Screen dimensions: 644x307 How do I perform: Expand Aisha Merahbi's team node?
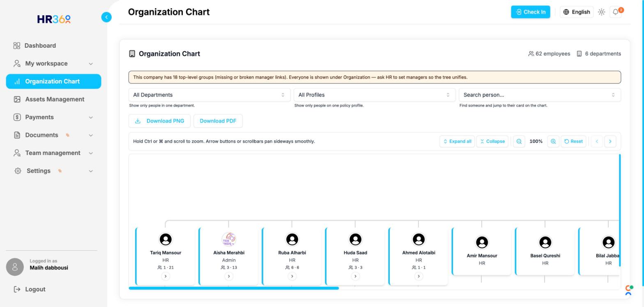229,276
